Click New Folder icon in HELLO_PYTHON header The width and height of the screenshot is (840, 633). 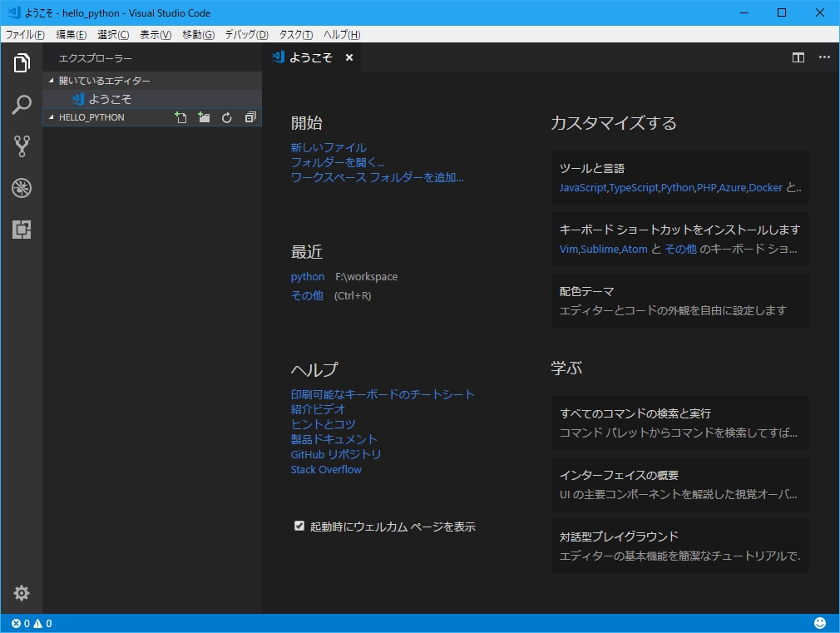point(204,117)
